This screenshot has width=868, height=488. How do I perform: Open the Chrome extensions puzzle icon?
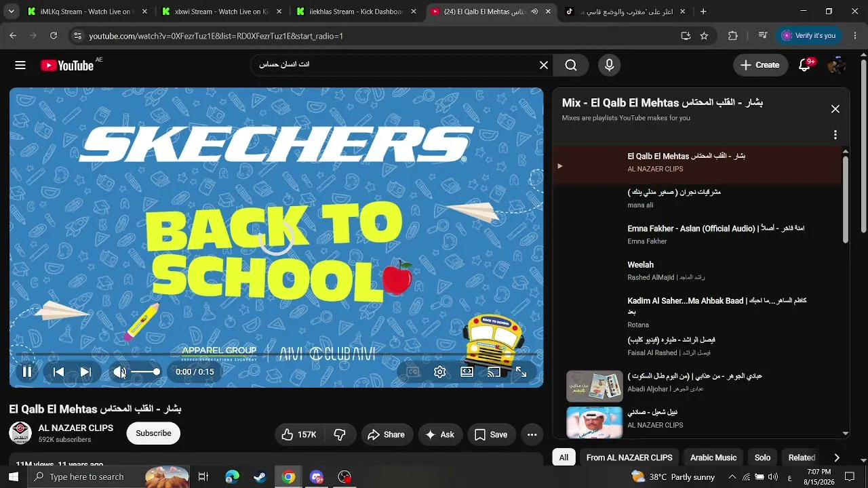[x=732, y=36]
